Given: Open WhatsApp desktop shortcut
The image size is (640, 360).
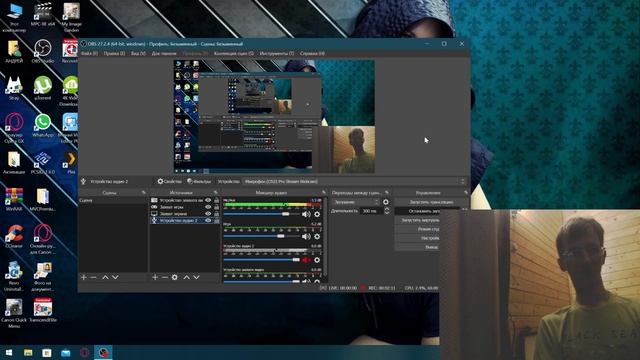Looking at the screenshot, I should pyautogui.click(x=42, y=126).
